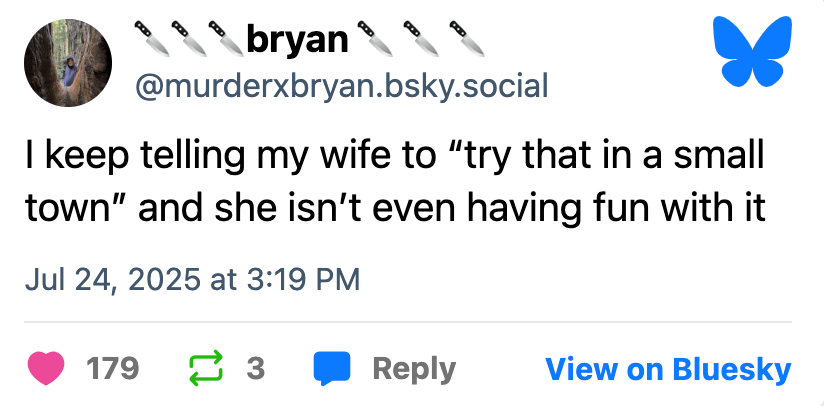Screen dimensions: 824x406
Task: Click the post's second line about having fun
Action: tap(394, 209)
